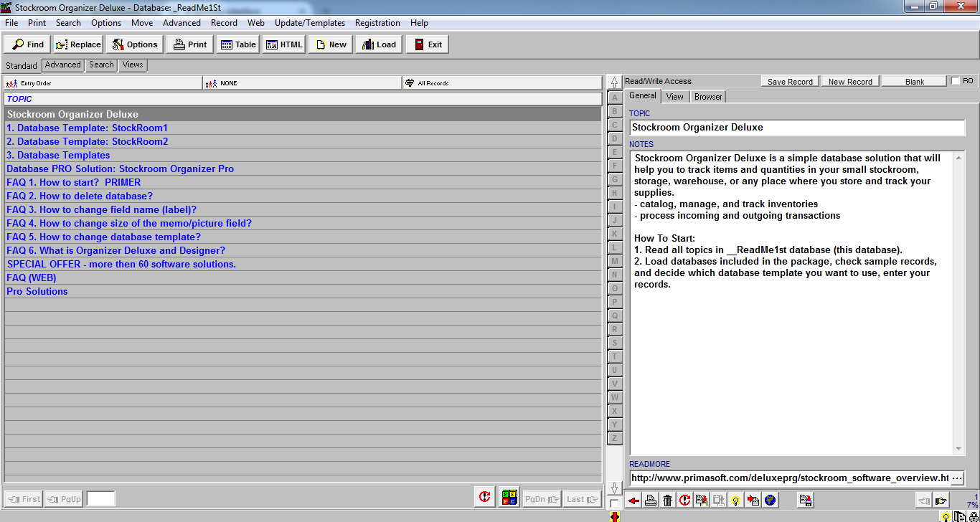Select the row '3. Database Templates'

(x=303, y=155)
